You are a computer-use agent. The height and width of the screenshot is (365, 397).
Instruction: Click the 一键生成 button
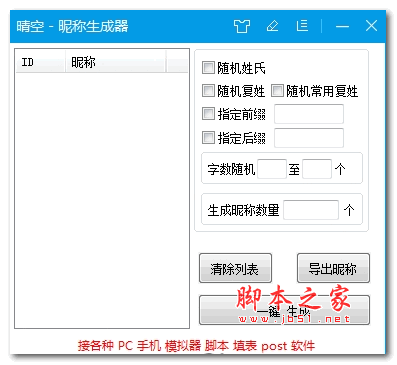tap(284, 310)
